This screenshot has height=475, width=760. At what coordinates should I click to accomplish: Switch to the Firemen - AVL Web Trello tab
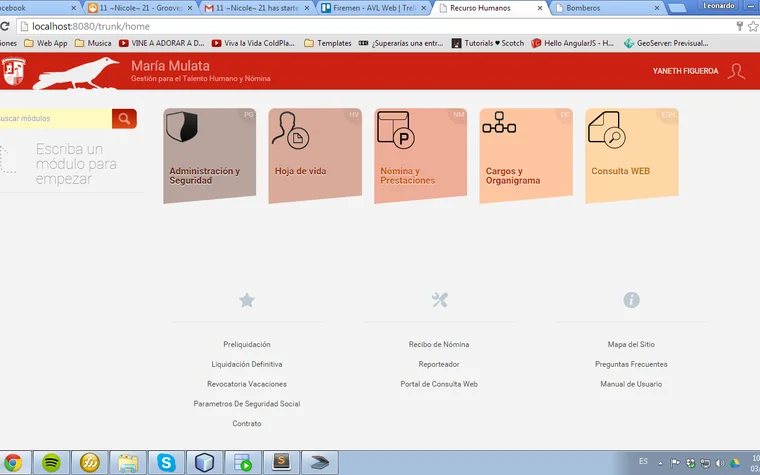point(374,8)
